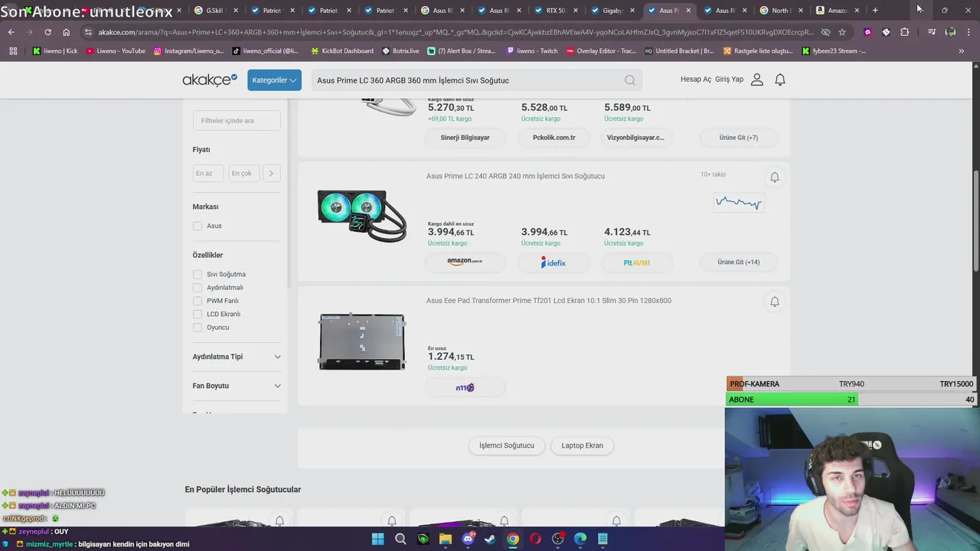Open the notifications bell in the akakçe header

(780, 80)
